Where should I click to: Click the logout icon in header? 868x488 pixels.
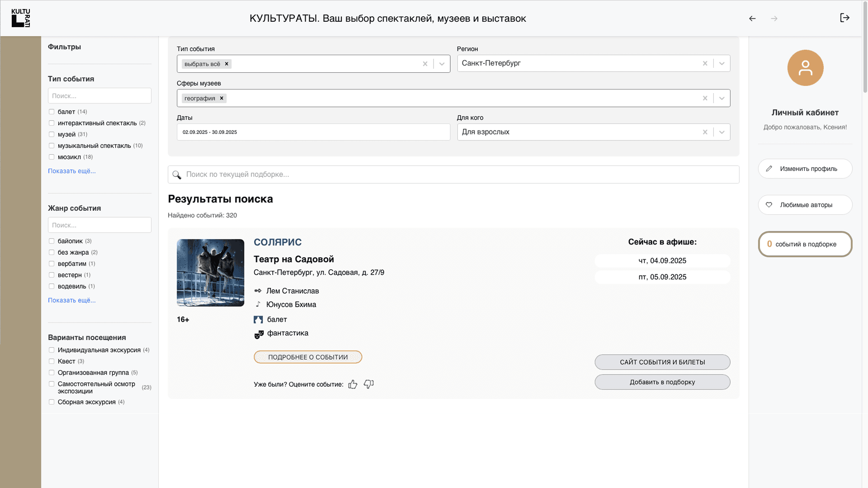[844, 18]
